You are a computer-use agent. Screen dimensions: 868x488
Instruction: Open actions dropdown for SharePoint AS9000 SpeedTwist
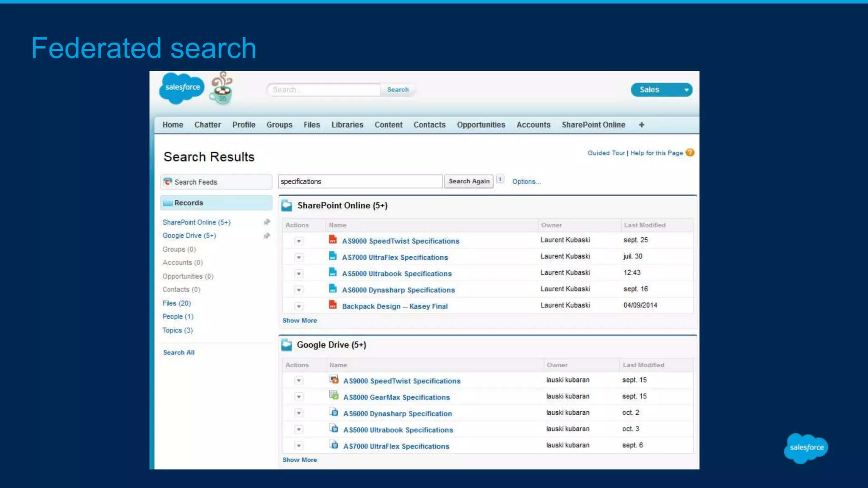click(299, 241)
